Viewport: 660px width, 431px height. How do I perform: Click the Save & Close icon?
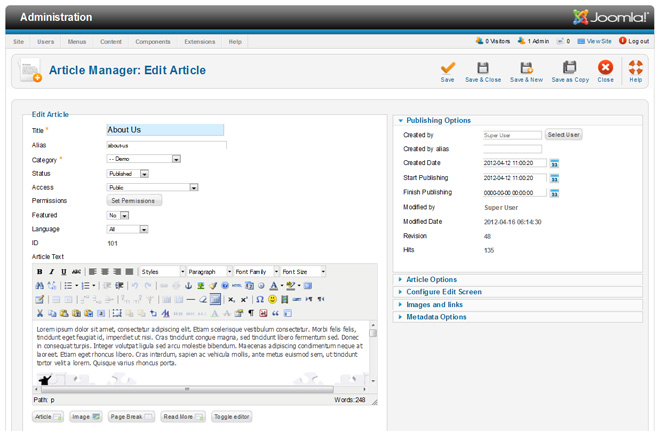click(483, 69)
